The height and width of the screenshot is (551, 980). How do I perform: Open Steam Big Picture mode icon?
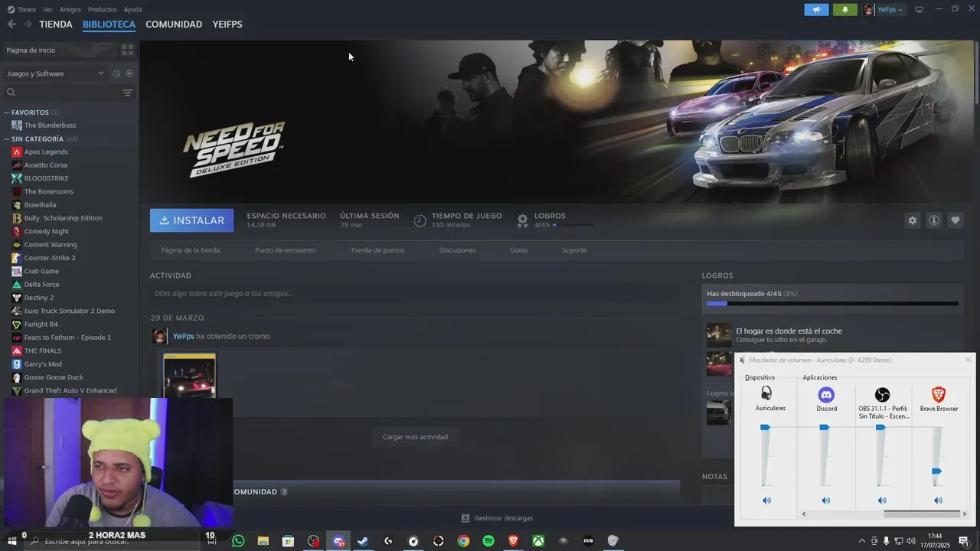point(919,9)
